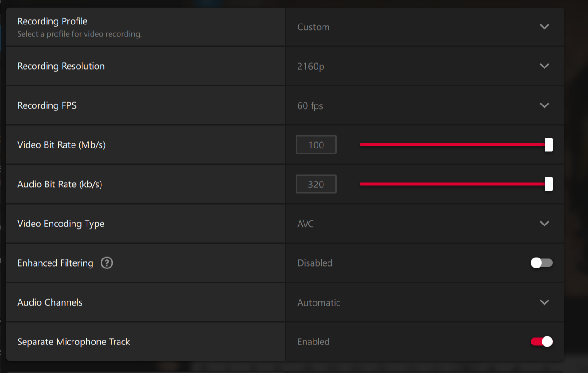Enable the Enhanced Filtering toggle
Image resolution: width=588 pixels, height=373 pixels.
click(x=541, y=263)
